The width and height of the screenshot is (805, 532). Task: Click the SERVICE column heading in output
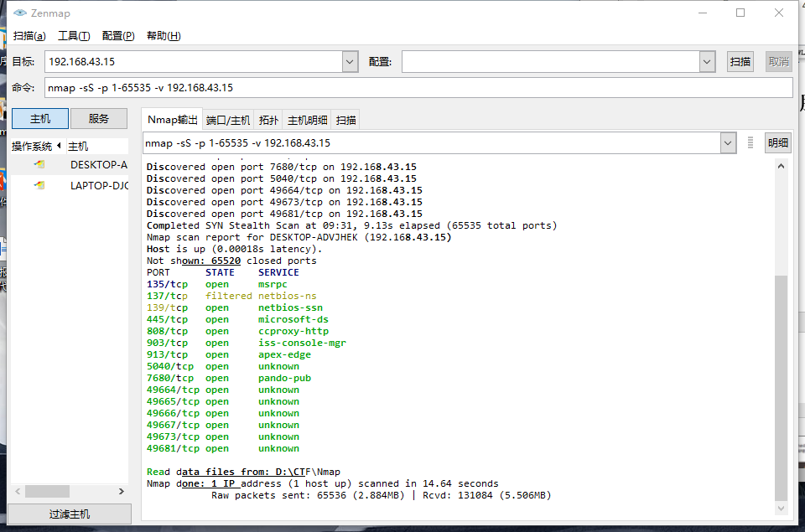pos(278,272)
